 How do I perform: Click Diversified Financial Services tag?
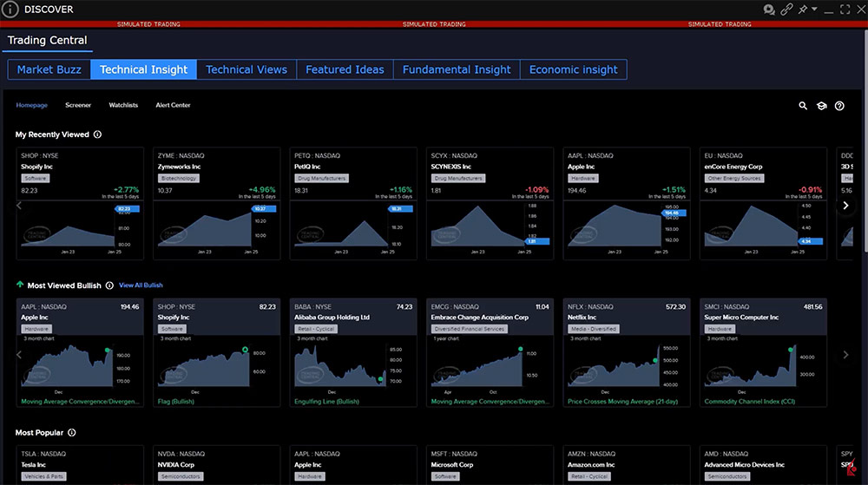click(470, 329)
